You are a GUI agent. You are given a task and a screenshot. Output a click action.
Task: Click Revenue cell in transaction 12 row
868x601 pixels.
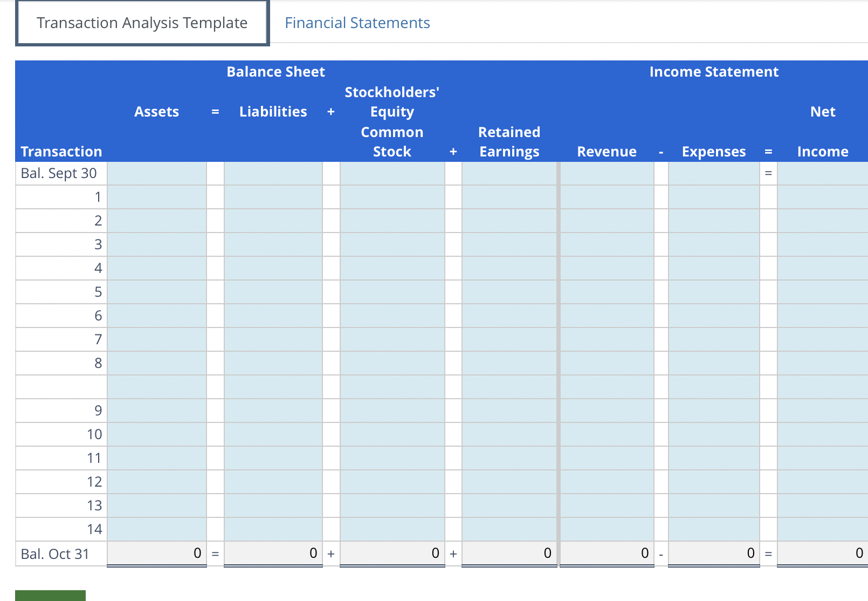tap(607, 482)
